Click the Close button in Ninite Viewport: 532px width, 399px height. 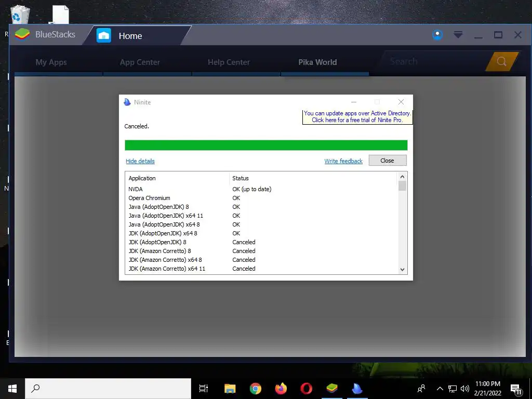(x=388, y=161)
